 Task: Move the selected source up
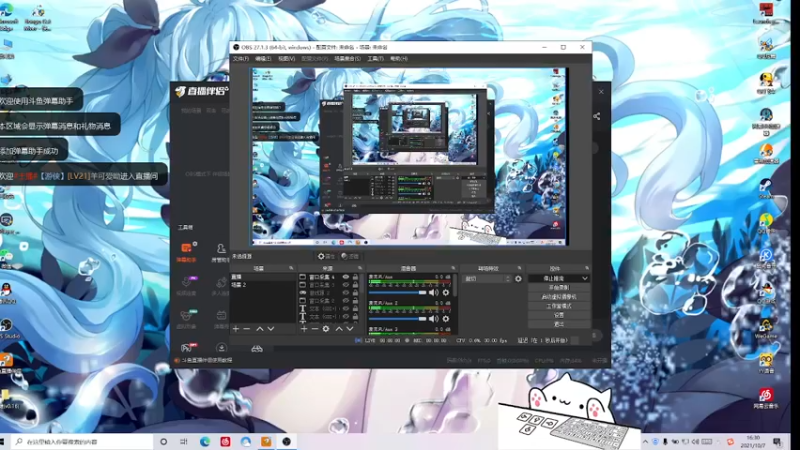coord(339,329)
